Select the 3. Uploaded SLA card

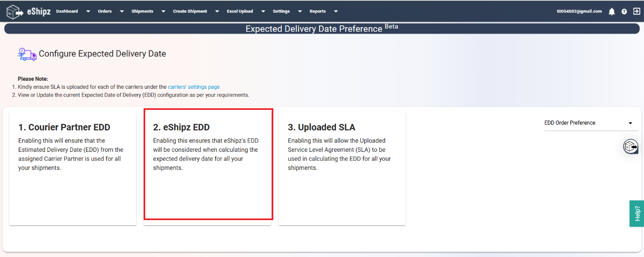point(342,168)
